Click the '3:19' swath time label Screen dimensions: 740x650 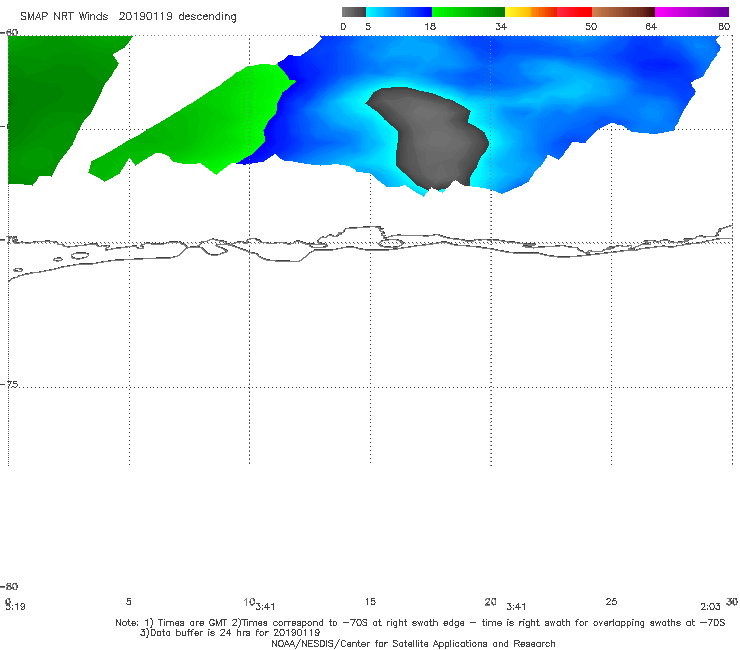tap(15, 607)
